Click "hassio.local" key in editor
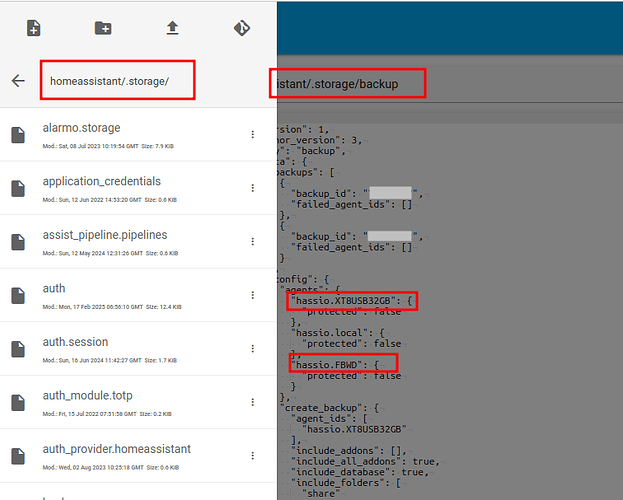The height and width of the screenshot is (500, 623). (327, 333)
